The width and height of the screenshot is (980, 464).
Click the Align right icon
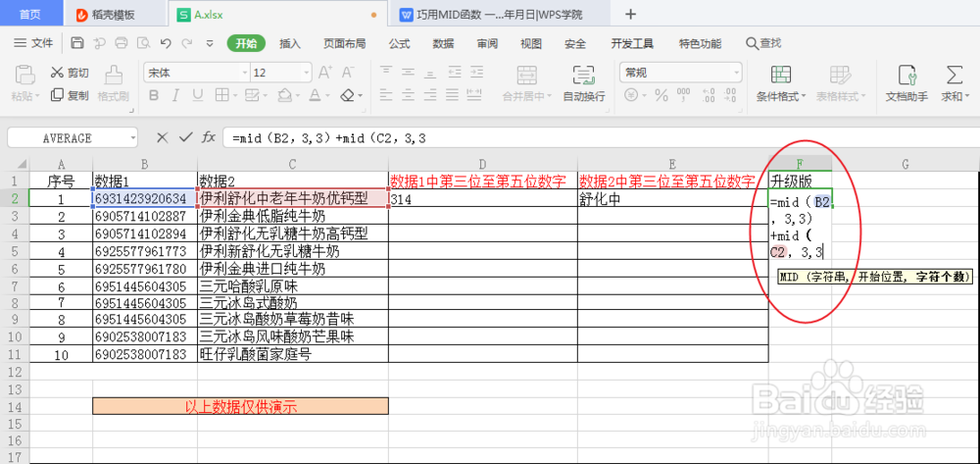[x=431, y=96]
